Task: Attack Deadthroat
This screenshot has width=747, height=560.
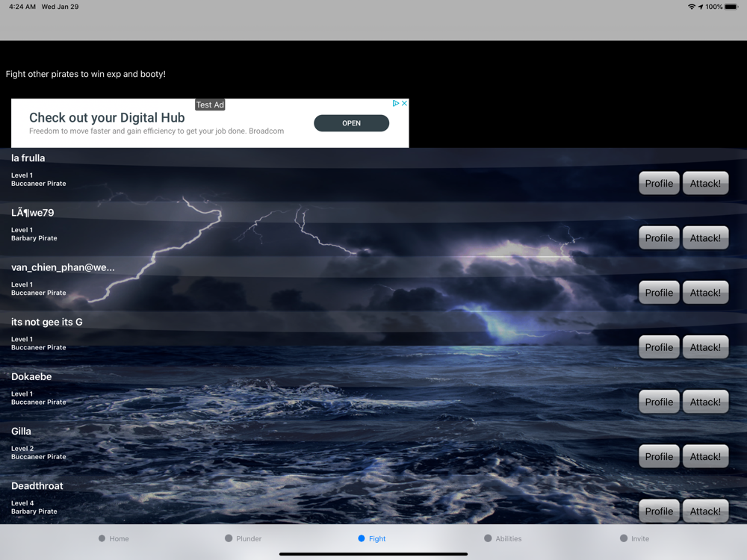Action: [x=705, y=511]
